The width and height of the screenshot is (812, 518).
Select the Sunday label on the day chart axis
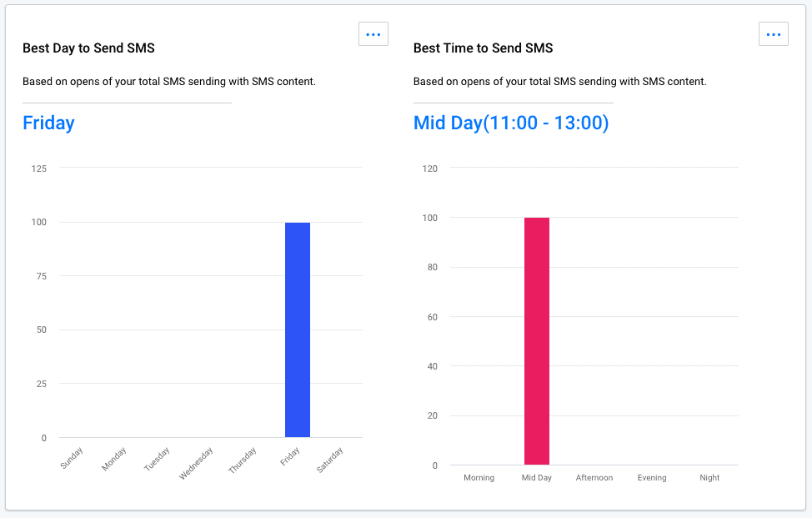[x=72, y=459]
